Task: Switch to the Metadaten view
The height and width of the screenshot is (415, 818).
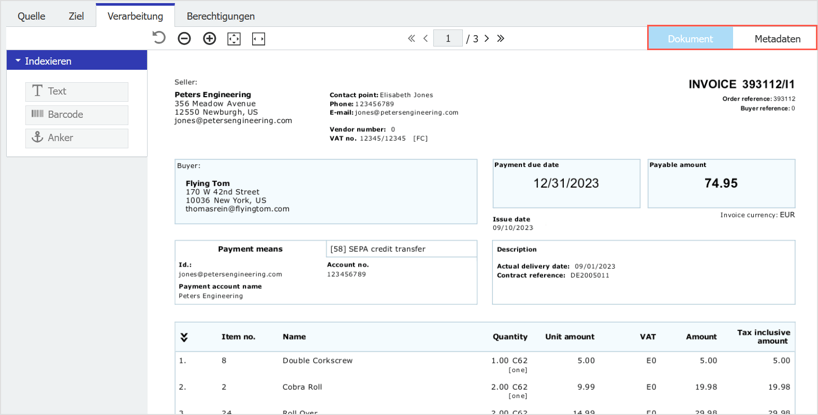Action: pyautogui.click(x=776, y=39)
